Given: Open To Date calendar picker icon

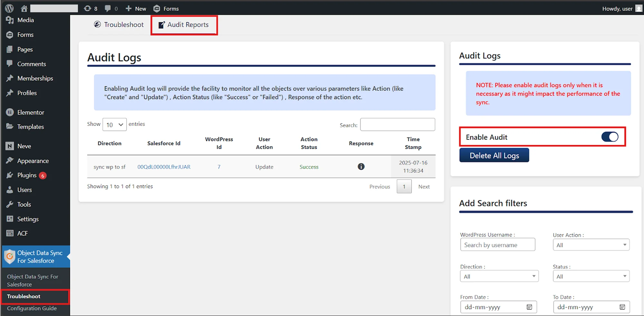Looking at the screenshot, I should [x=622, y=307].
